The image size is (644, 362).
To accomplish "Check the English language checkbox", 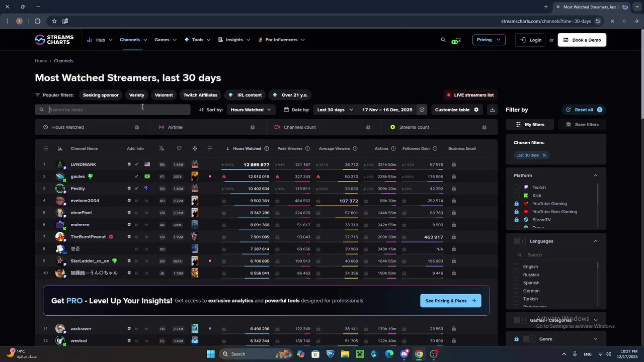I will coord(516,266).
